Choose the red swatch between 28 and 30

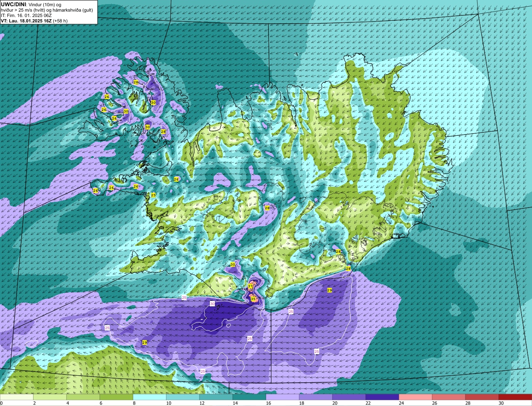[x=482, y=397]
